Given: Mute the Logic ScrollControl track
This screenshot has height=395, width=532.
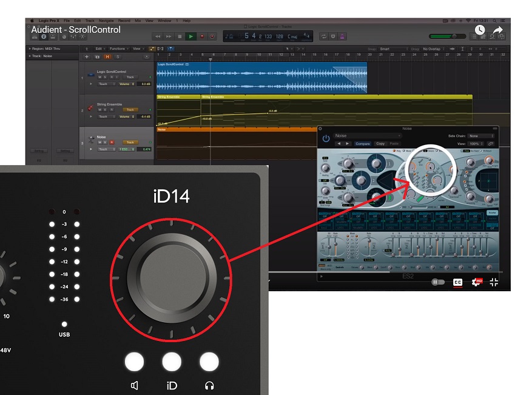Looking at the screenshot, I should click(99, 78).
